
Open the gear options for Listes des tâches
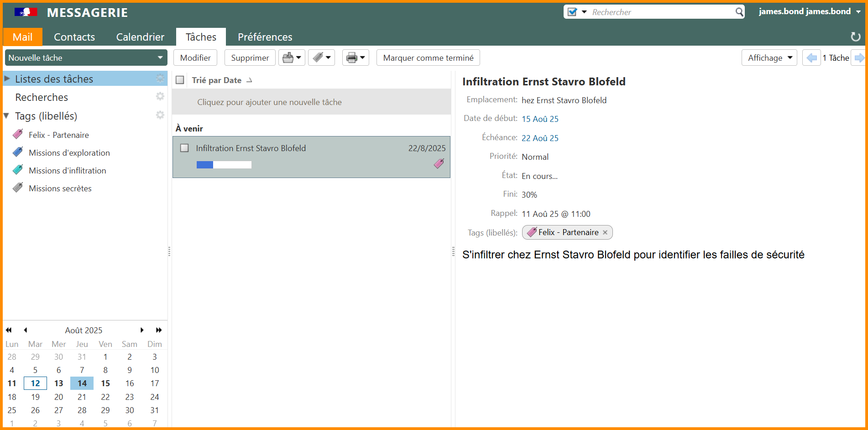pos(160,79)
